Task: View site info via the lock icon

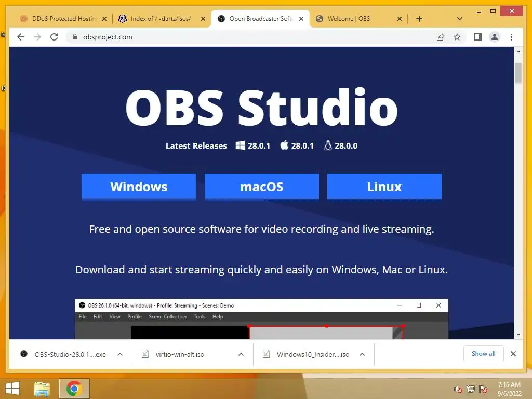Action: [75, 37]
